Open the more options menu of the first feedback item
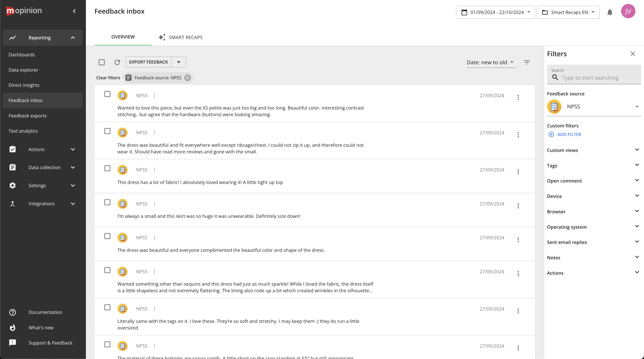This screenshot has height=359, width=644. click(x=518, y=97)
